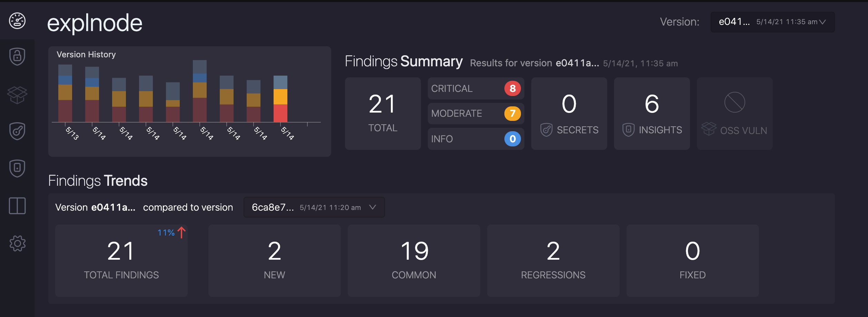868x317 pixels.
Task: Click the TOTAL FINDINGS trend card
Action: coord(121,261)
